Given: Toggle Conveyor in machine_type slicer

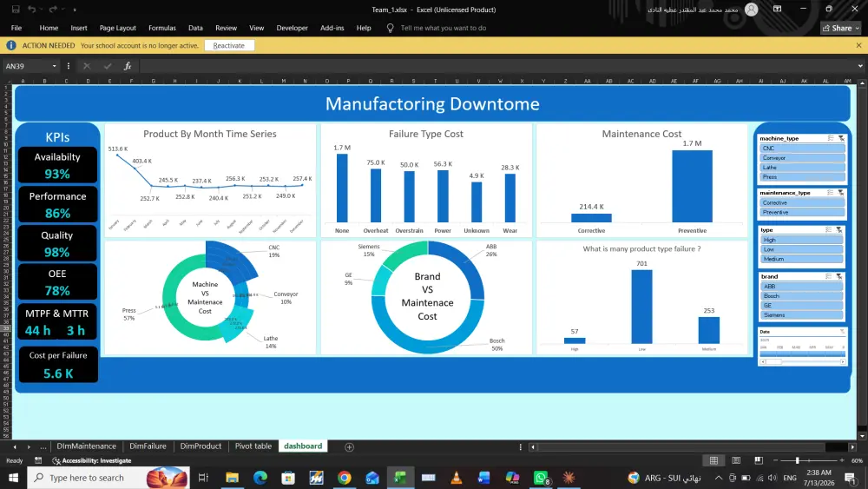Looking at the screenshot, I should coord(802,158).
